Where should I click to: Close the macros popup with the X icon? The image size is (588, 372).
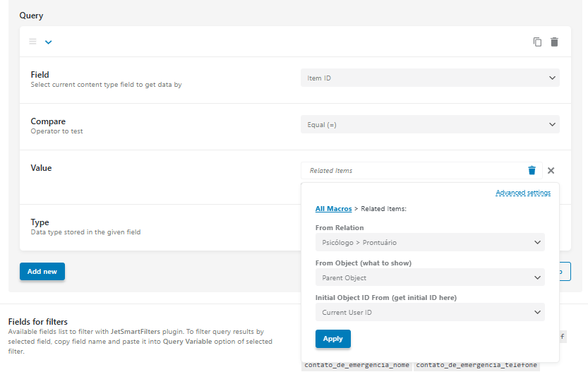pos(551,171)
